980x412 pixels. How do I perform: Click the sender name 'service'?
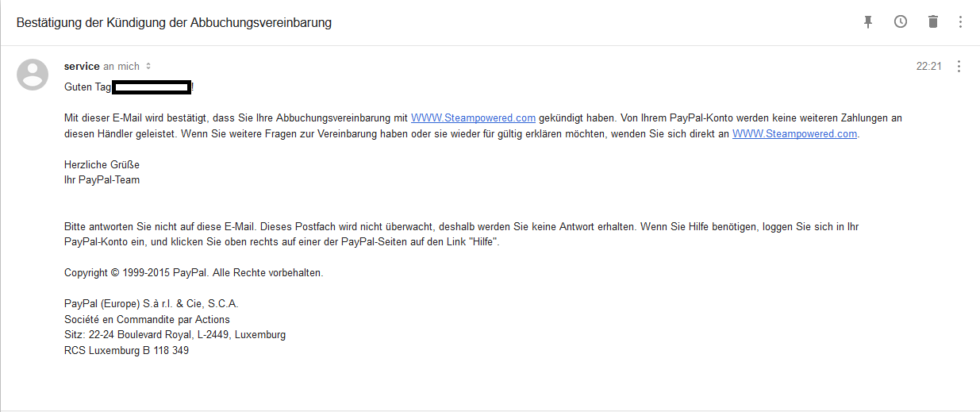(x=82, y=67)
